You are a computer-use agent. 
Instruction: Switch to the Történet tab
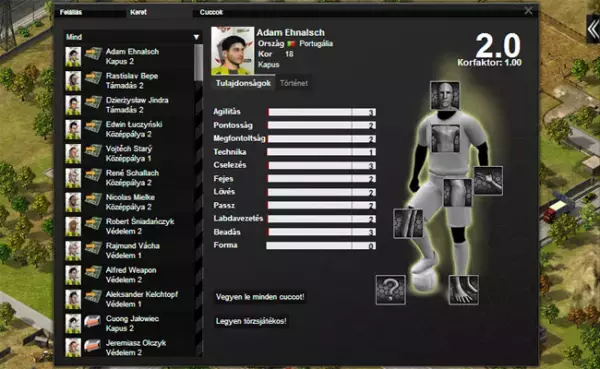coord(293,83)
